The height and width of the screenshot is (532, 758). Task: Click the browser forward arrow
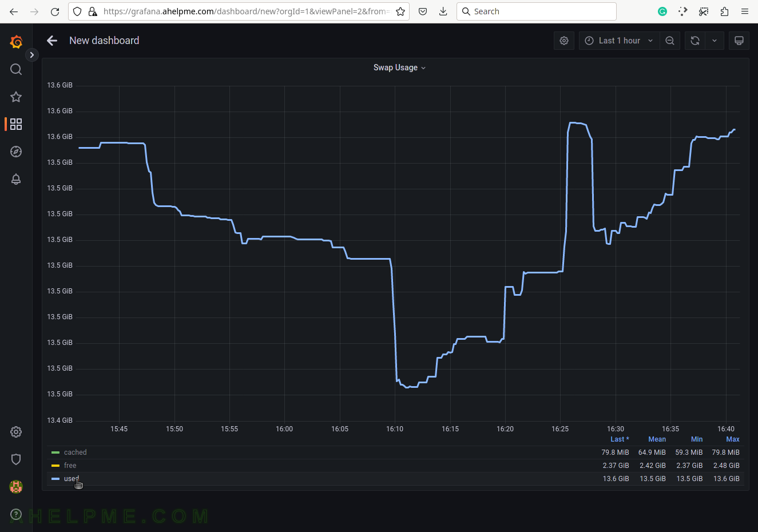coord(34,11)
